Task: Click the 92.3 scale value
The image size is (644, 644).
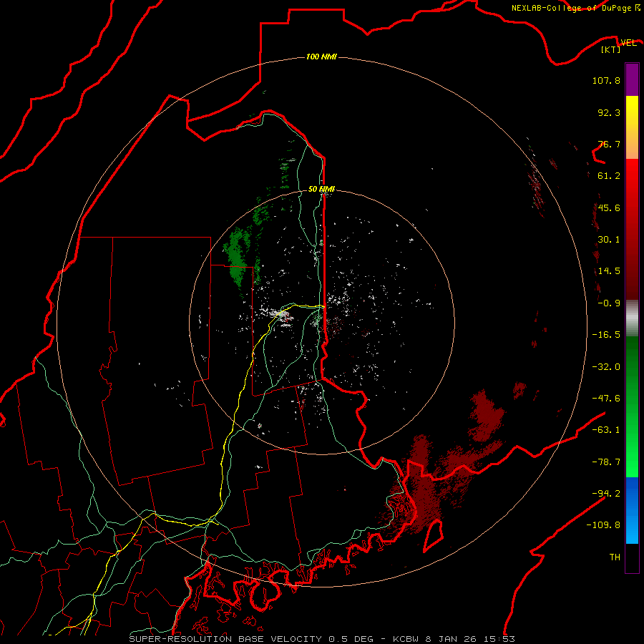Action: (x=609, y=112)
